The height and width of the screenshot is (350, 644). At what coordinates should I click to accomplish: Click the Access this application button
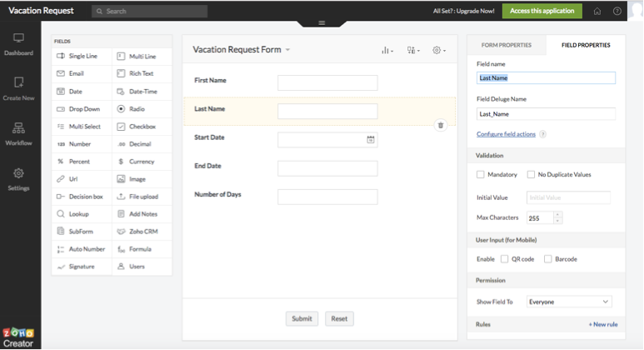(542, 11)
